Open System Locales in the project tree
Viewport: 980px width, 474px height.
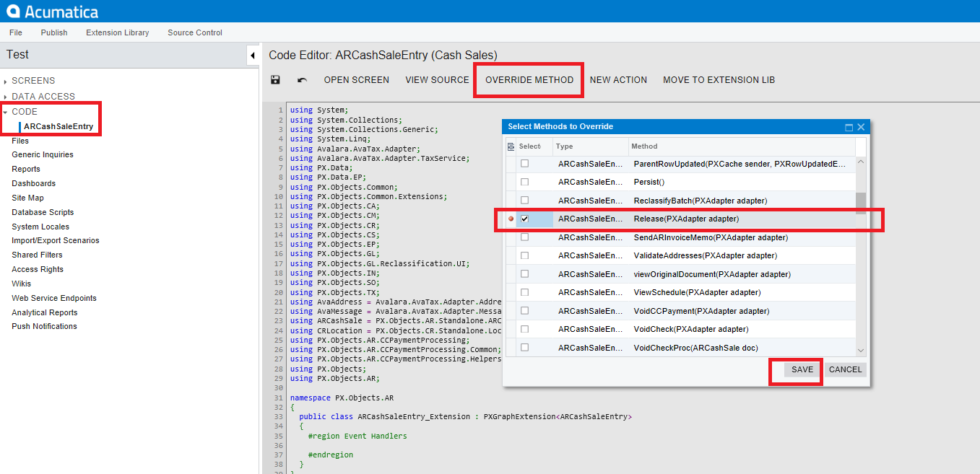click(x=40, y=227)
